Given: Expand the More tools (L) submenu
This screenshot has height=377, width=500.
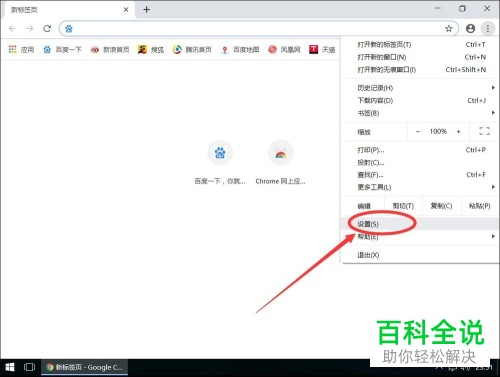Looking at the screenshot, I should [x=420, y=187].
